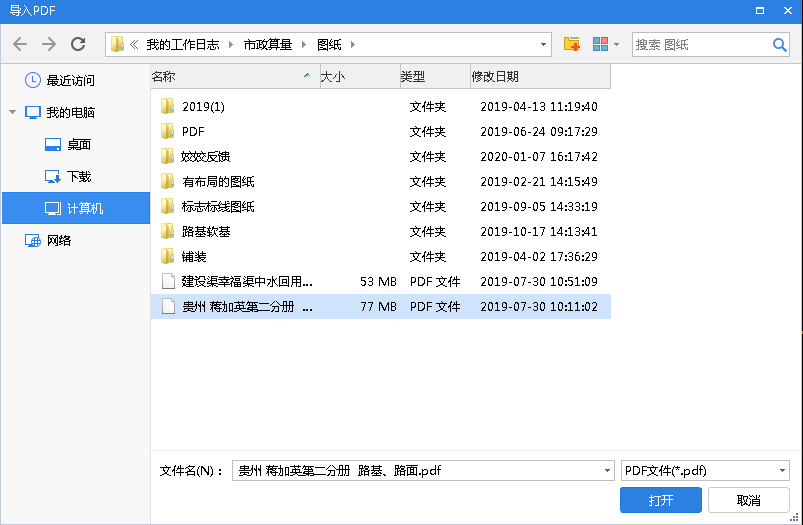The height and width of the screenshot is (525, 803).
Task: Click the 打开 button
Action: [660, 500]
